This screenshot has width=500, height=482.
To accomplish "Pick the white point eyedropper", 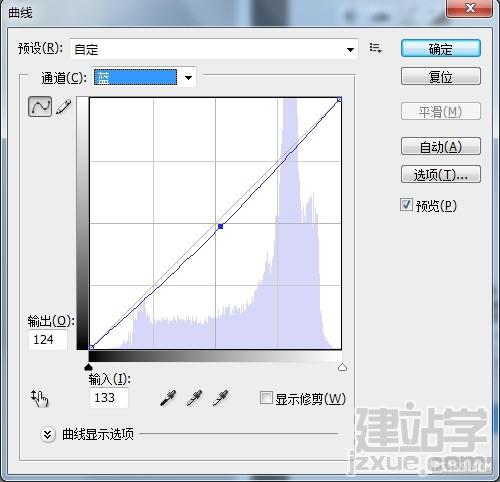I will [x=220, y=398].
